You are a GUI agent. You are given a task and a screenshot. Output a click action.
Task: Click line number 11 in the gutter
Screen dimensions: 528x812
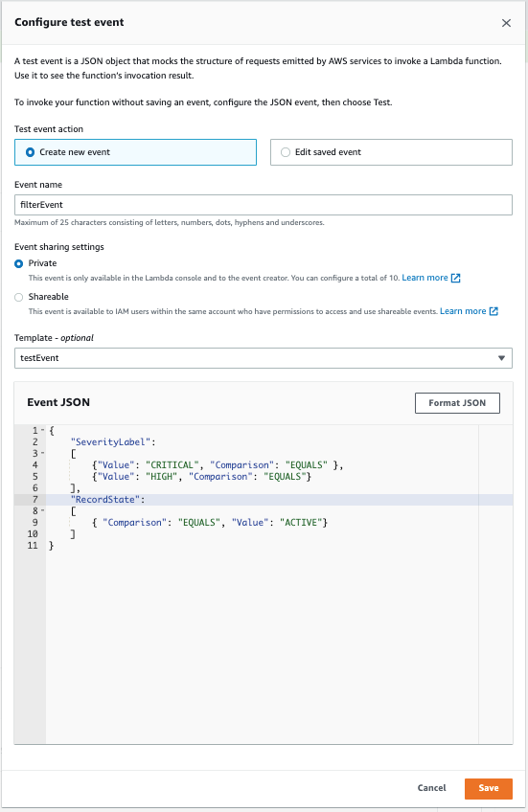(x=33, y=545)
